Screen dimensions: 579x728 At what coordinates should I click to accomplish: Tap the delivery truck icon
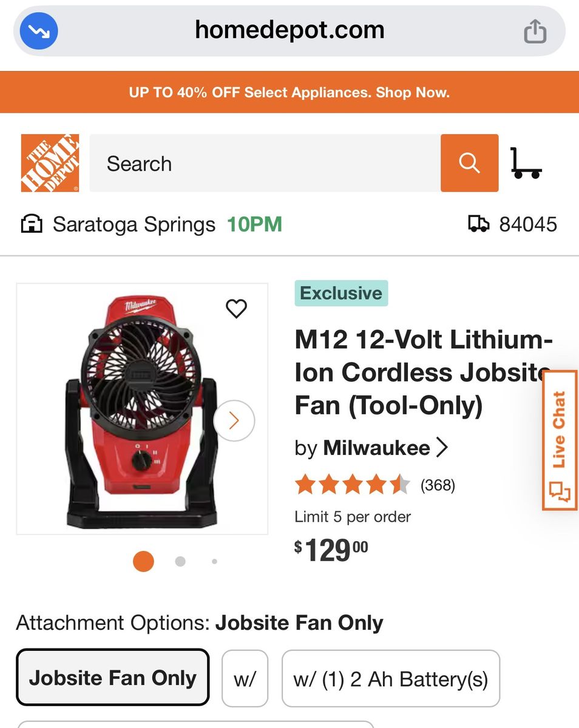(478, 224)
